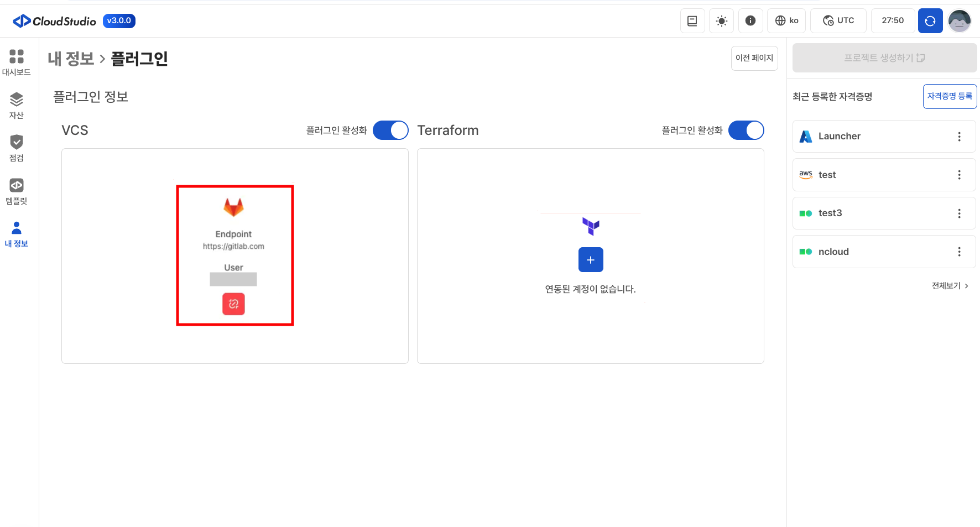Click the CloudStudio logo
Viewport: 980px width, 527px height.
click(55, 21)
